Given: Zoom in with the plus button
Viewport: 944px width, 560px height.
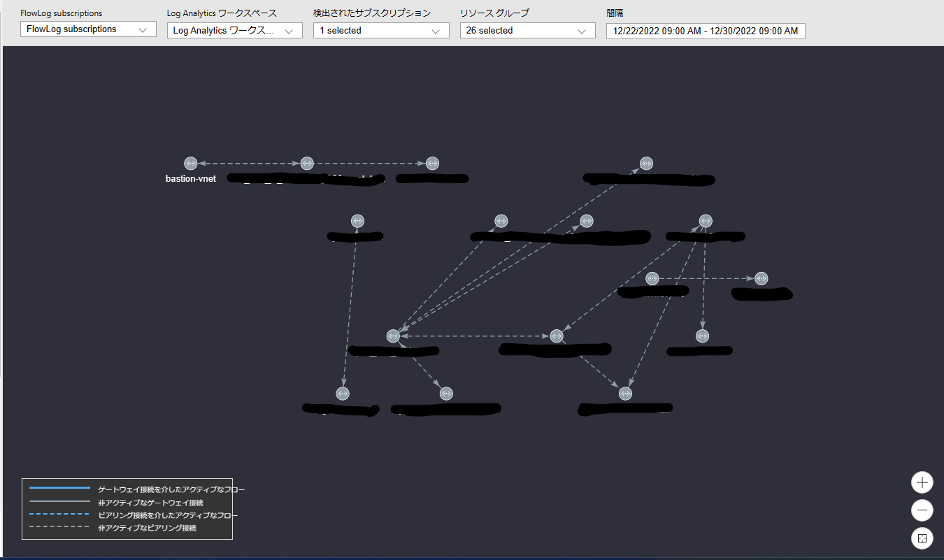Looking at the screenshot, I should tap(922, 482).
